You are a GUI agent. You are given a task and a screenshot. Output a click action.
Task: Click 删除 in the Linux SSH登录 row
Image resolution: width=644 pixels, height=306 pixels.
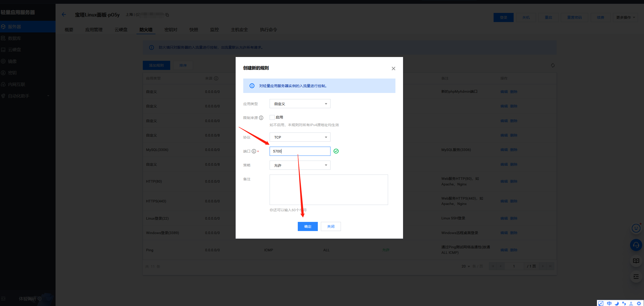point(514,218)
